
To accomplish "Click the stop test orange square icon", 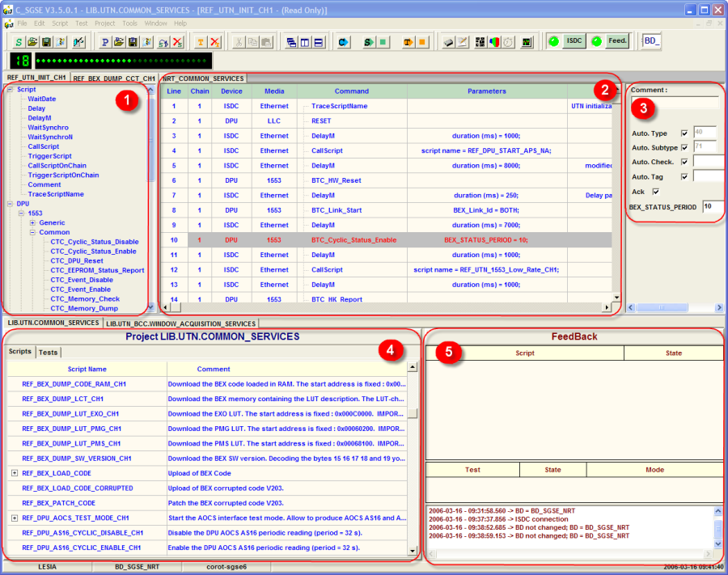I will pyautogui.click(x=421, y=41).
